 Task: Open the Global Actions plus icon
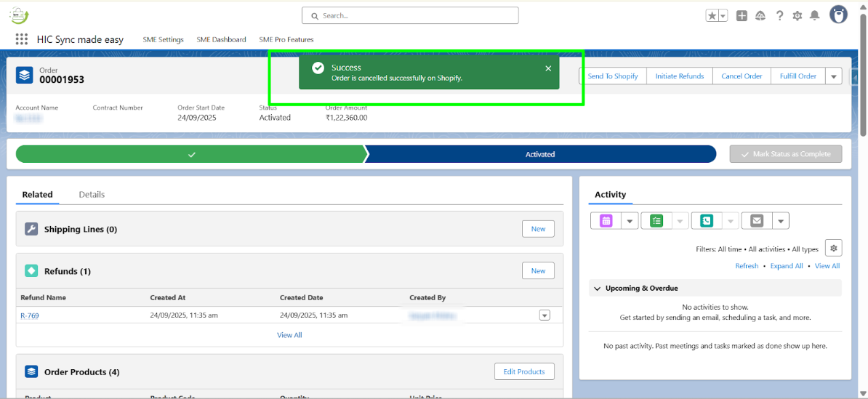click(742, 16)
